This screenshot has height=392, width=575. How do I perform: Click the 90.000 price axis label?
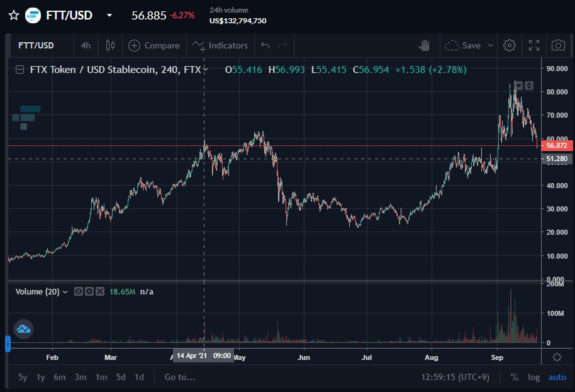(x=557, y=69)
